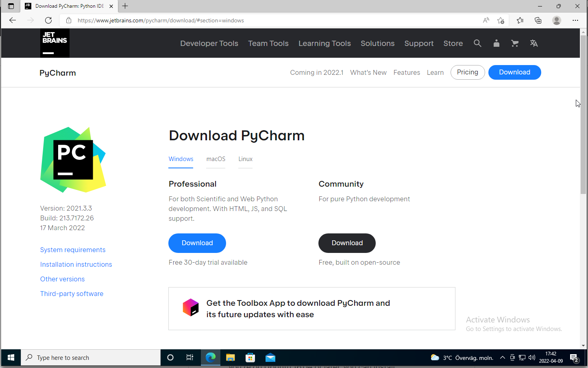Open the browser profile avatar

(557, 20)
